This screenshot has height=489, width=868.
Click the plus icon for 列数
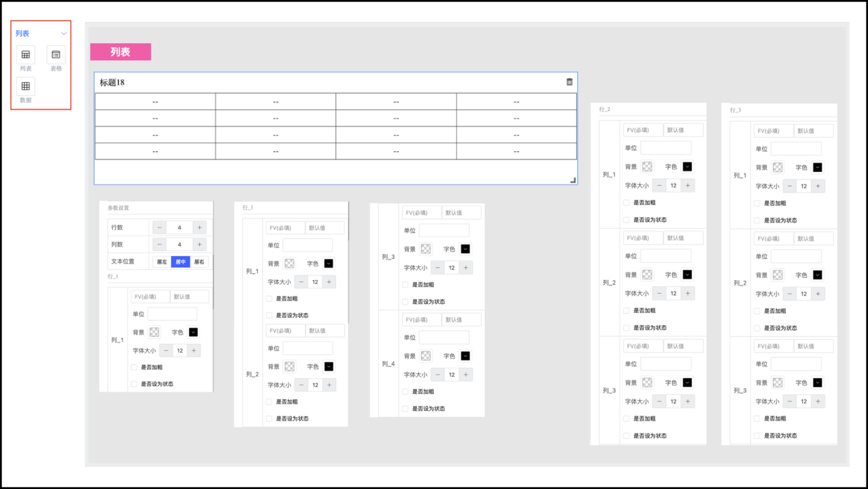199,244
